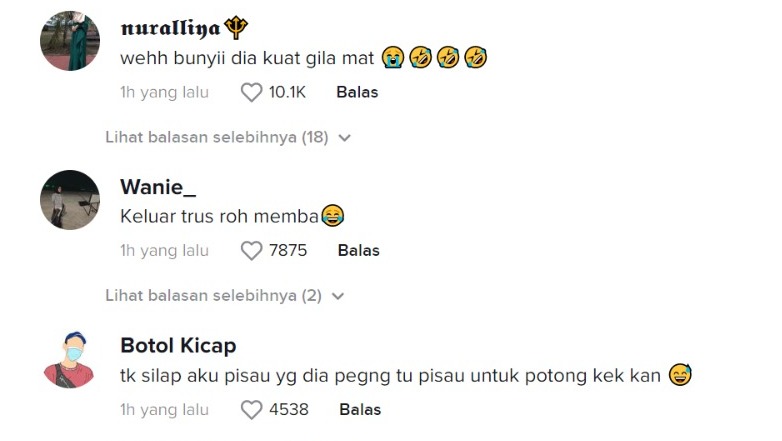
Task: Tap heart icon on Botol Kicap's comment
Action: click(x=251, y=409)
